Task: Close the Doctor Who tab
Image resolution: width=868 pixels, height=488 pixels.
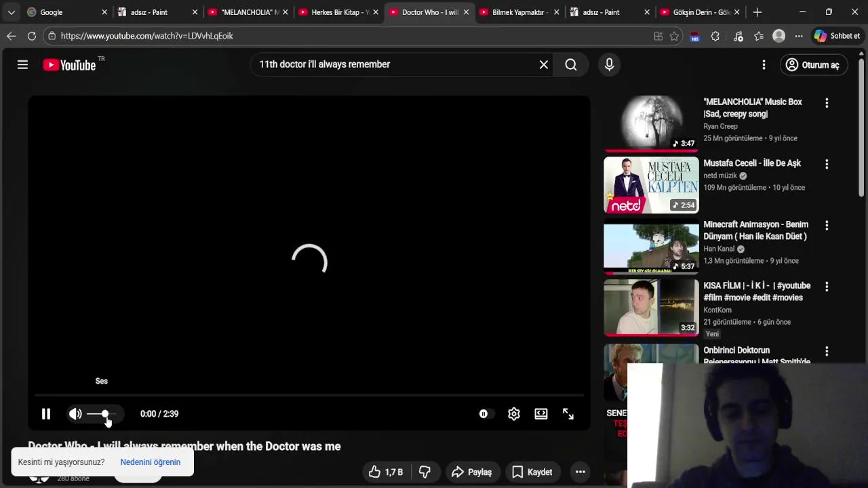Action: point(466,12)
